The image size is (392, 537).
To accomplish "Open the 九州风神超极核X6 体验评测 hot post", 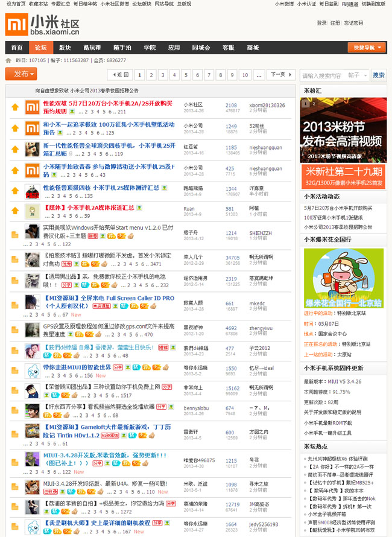I will 337,459.
